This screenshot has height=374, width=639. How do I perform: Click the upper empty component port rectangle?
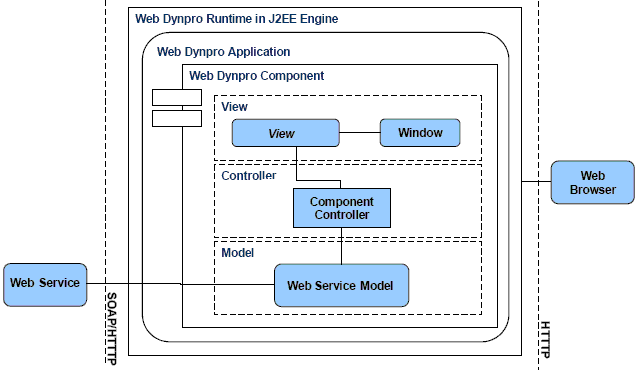pyautogui.click(x=177, y=97)
